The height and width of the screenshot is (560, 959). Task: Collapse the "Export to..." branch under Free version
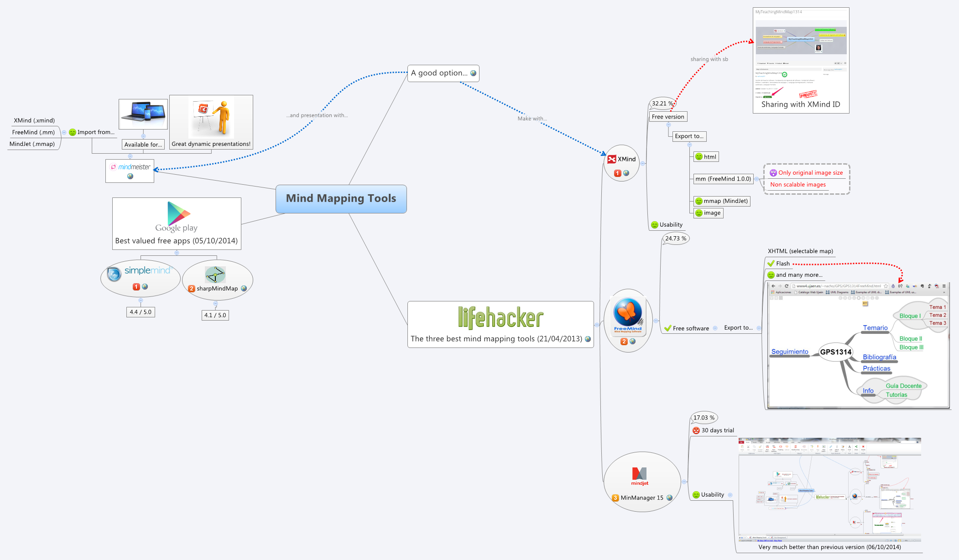tap(690, 145)
